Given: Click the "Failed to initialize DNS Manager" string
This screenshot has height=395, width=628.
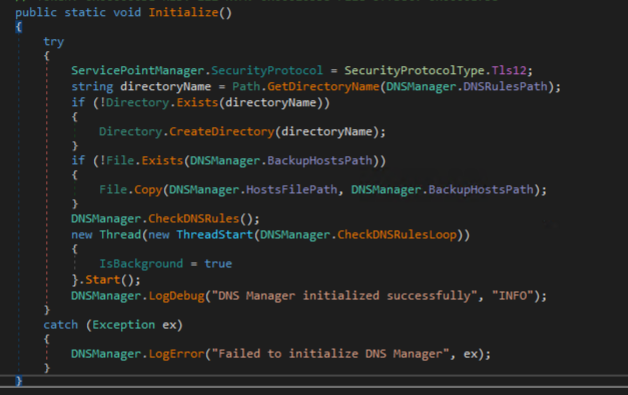Looking at the screenshot, I should click(331, 354).
